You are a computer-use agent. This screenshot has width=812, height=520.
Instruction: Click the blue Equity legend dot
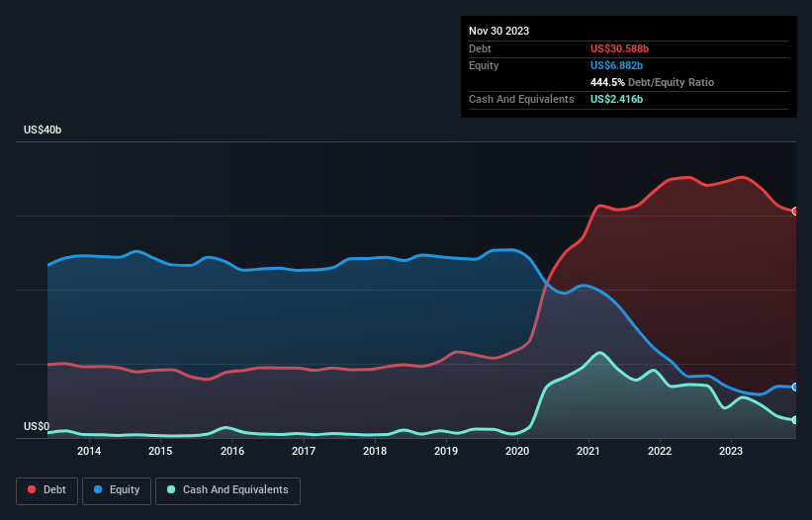[x=98, y=489]
